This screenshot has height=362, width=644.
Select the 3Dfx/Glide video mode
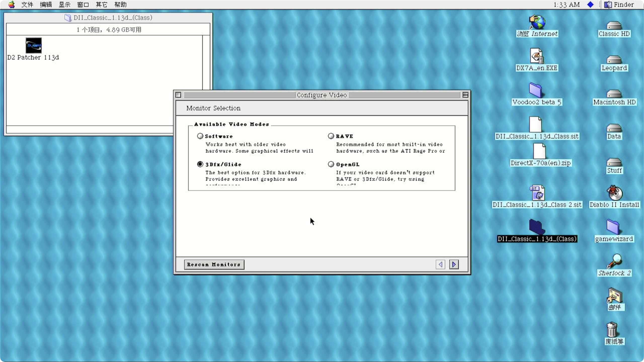pyautogui.click(x=200, y=164)
